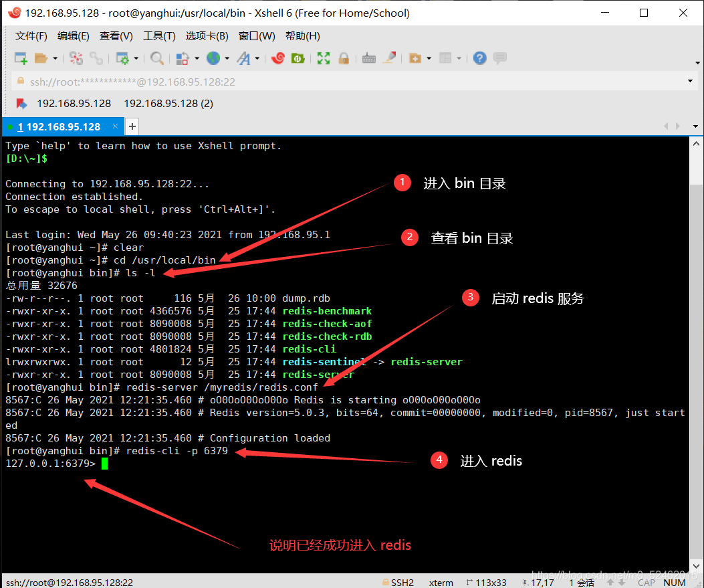704x588 pixels.
Task: Open the blue Help question mark icon
Action: (479, 58)
